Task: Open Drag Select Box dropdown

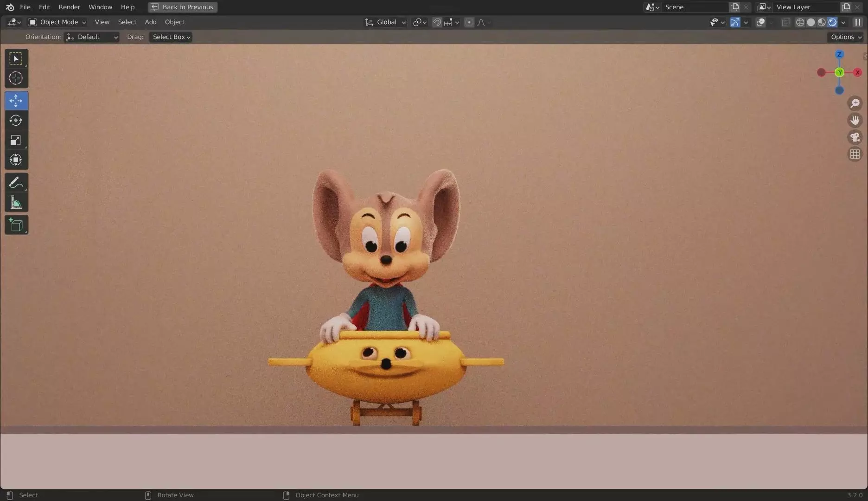Action: [171, 37]
